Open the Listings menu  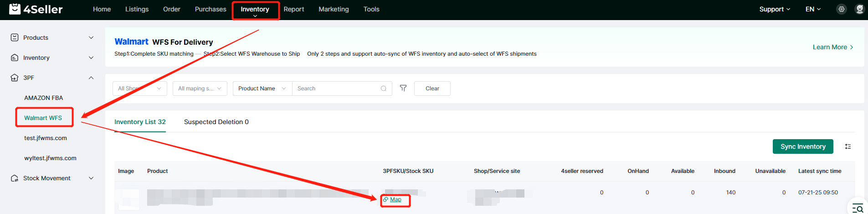137,9
